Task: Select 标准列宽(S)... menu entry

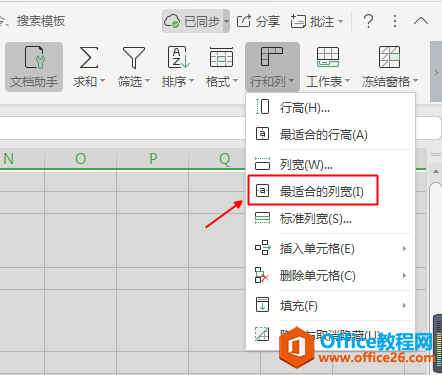Action: (330, 218)
